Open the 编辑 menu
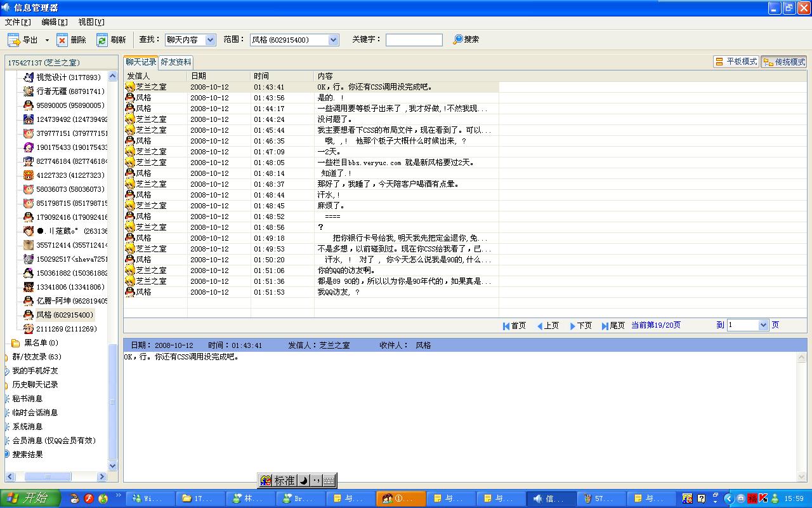Screen dimensions: 812x508 (55, 22)
